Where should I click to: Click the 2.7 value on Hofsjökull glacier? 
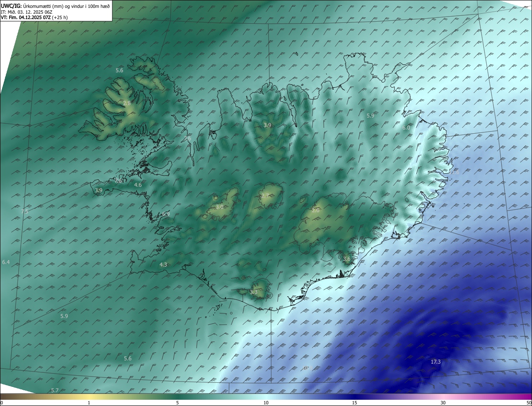265,196
